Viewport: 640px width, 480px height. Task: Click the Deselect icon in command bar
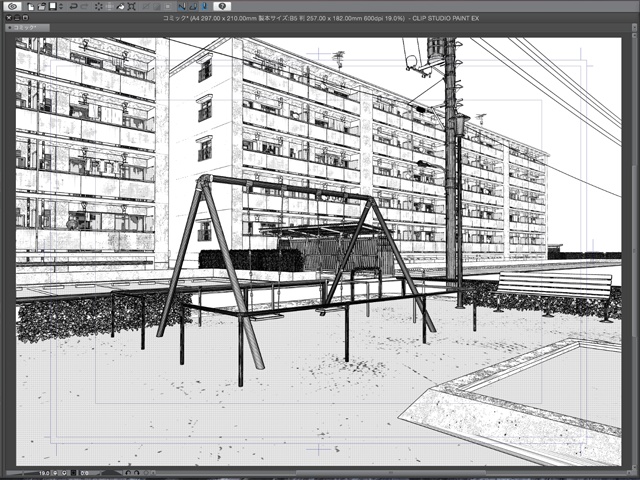click(145, 6)
